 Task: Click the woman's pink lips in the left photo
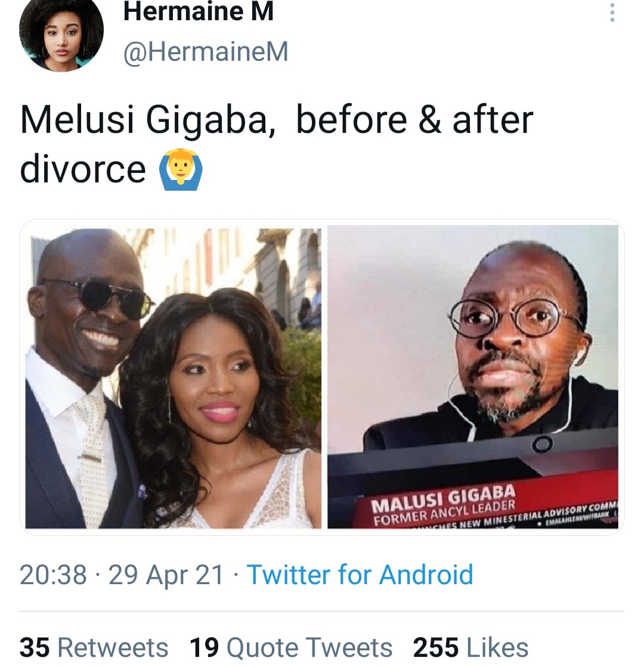[219, 410]
